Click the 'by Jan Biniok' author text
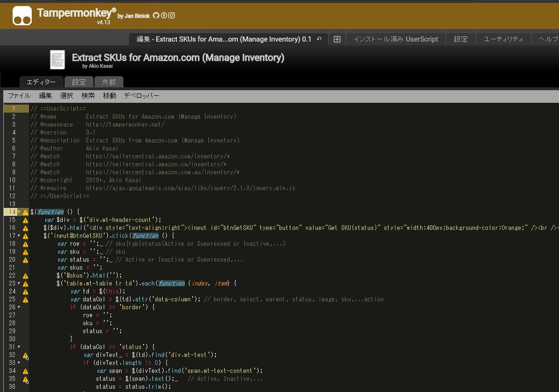The image size is (559, 392). click(x=134, y=16)
